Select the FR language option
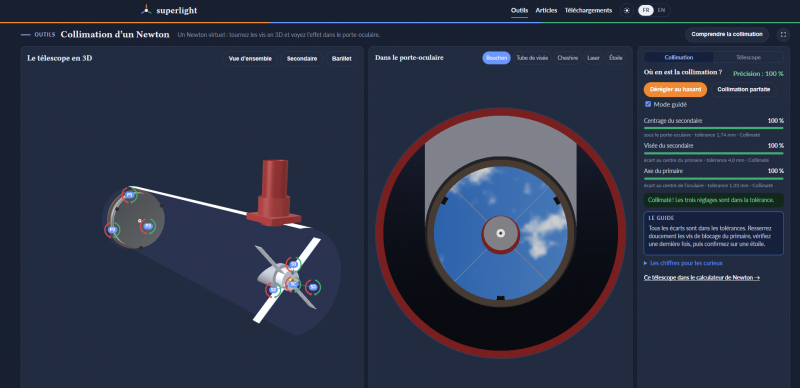The width and height of the screenshot is (800, 388). pyautogui.click(x=646, y=10)
